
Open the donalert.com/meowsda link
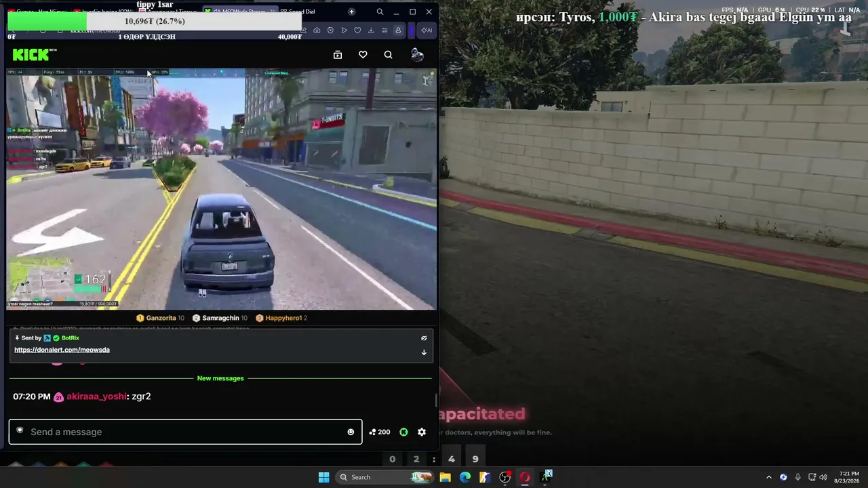pos(62,350)
